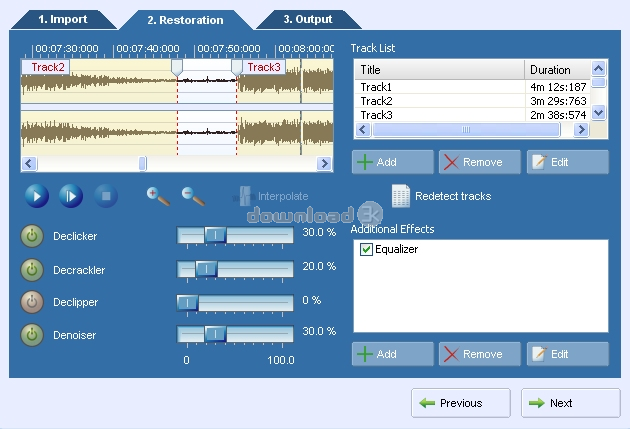Start playback with the Play button
Image resolution: width=630 pixels, height=429 pixels.
37,196
